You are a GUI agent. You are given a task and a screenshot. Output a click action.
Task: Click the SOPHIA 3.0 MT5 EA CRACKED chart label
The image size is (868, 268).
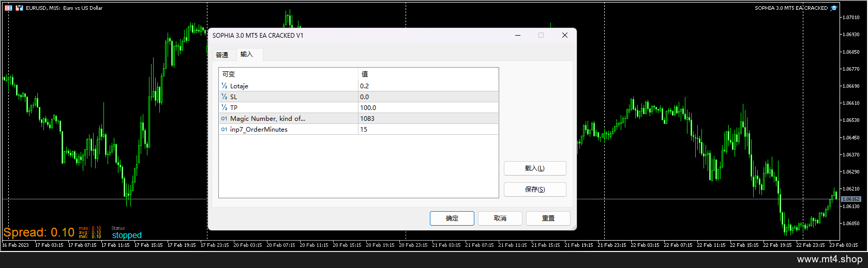pos(791,8)
